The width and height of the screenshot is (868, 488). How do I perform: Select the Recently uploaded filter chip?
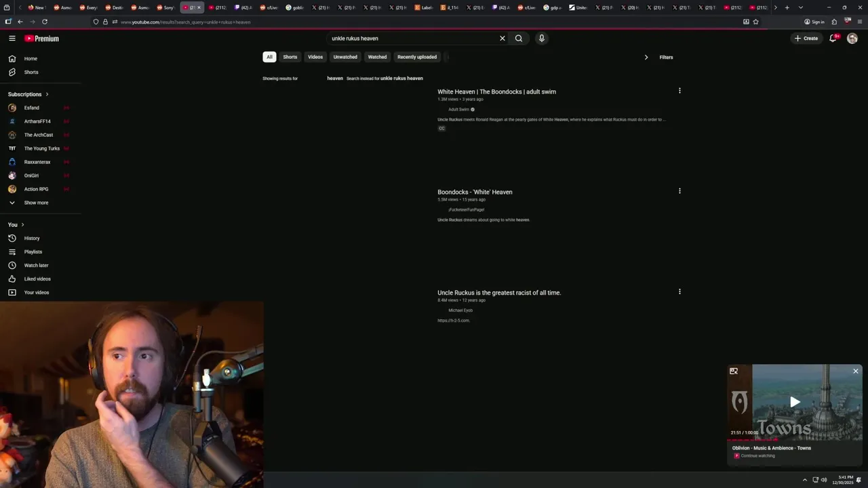[417, 57]
